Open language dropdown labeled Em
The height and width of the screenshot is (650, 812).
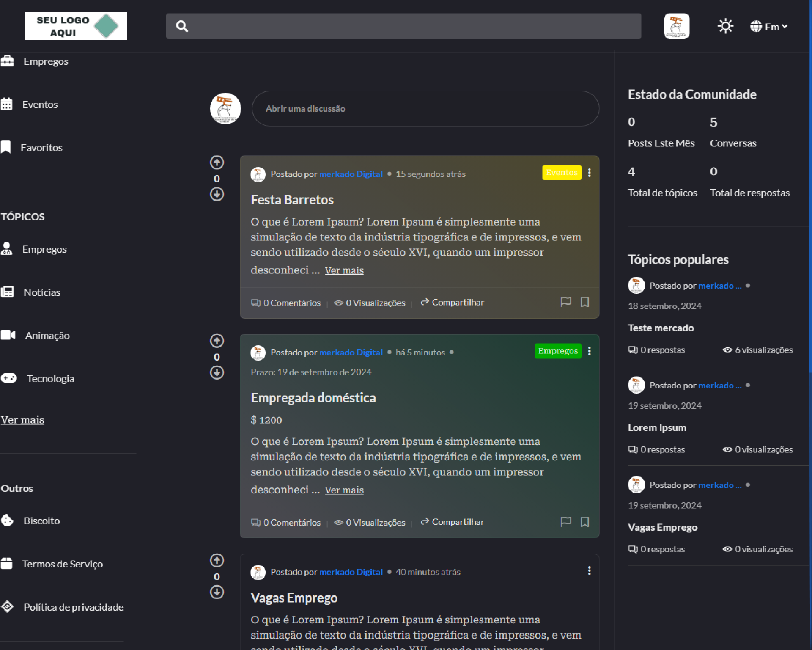769,27
